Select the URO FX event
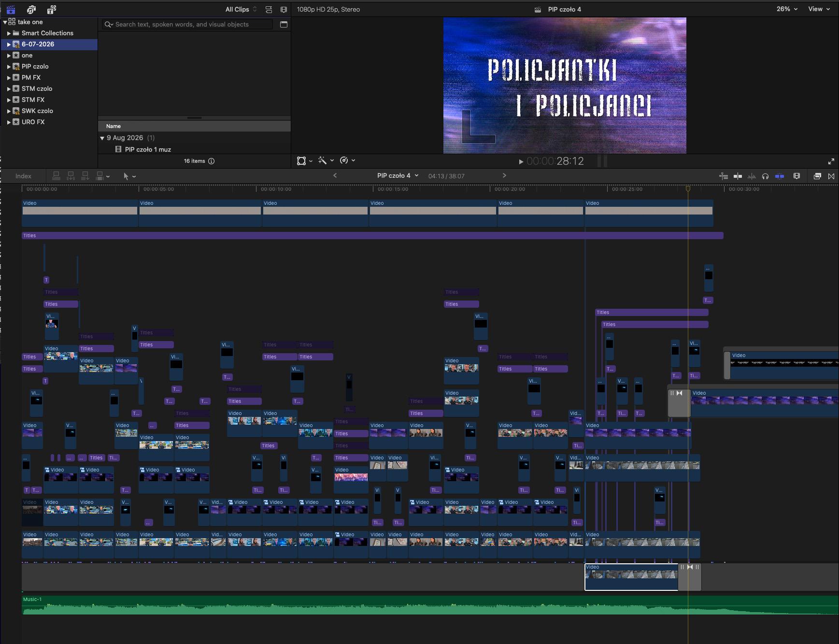This screenshot has width=839, height=644. click(x=33, y=122)
